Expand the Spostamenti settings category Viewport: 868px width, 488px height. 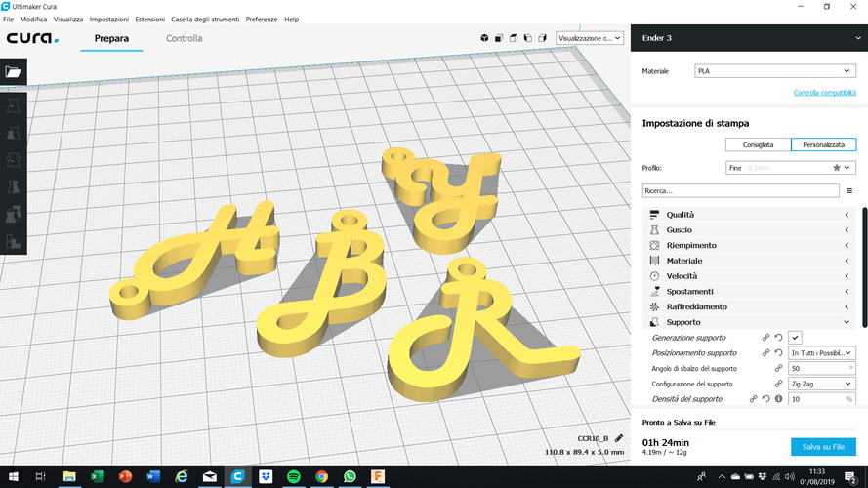click(x=751, y=292)
